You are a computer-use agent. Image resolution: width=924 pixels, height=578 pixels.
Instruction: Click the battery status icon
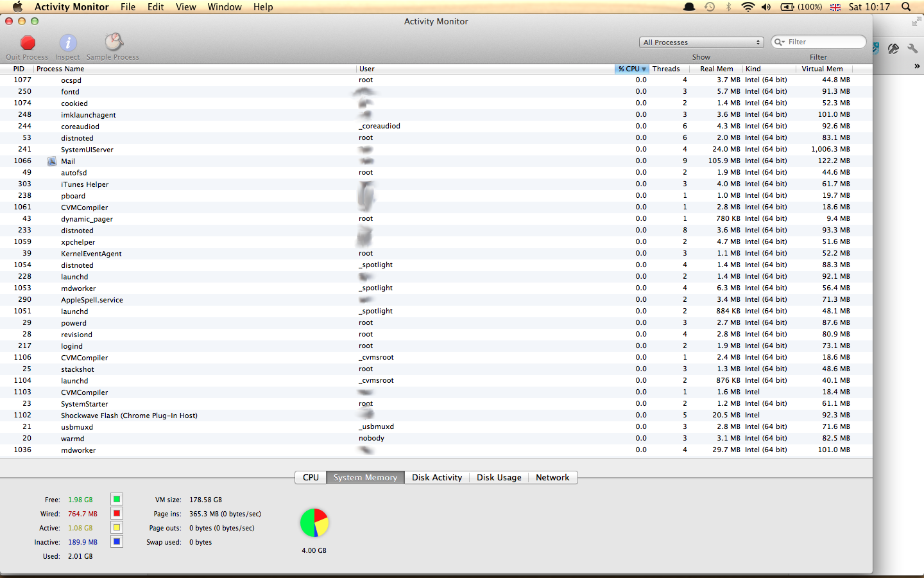(787, 6)
